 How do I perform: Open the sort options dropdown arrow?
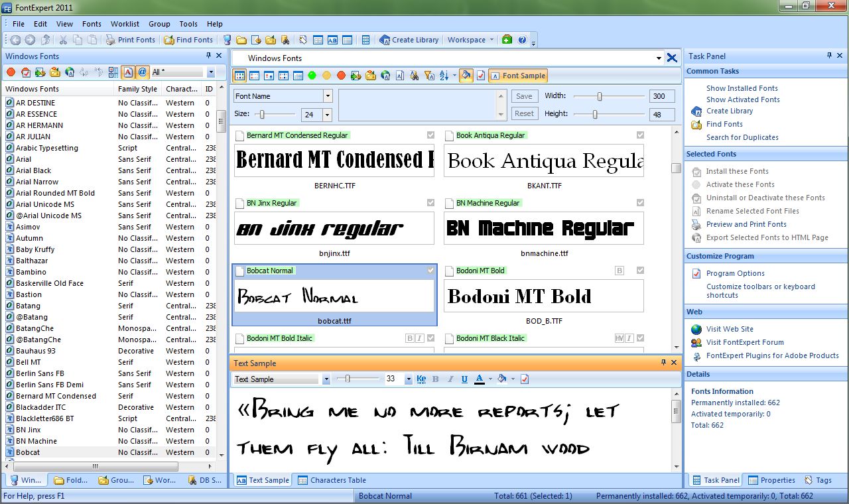click(454, 76)
